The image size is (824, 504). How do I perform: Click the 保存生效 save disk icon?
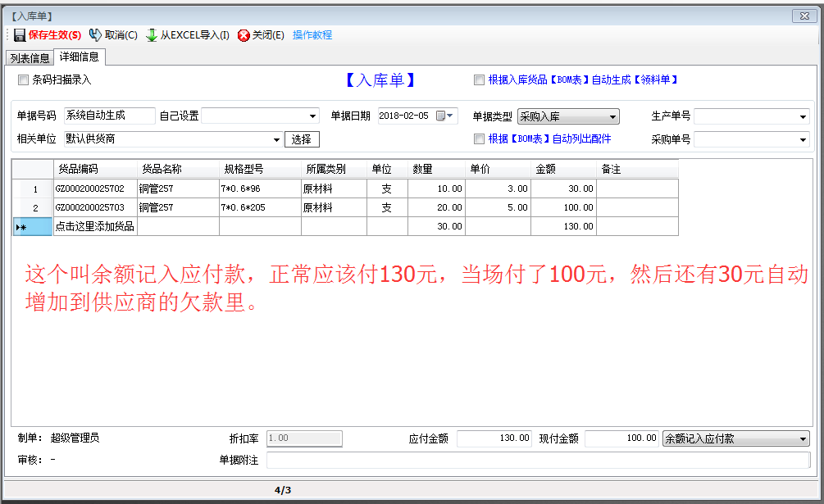20,35
